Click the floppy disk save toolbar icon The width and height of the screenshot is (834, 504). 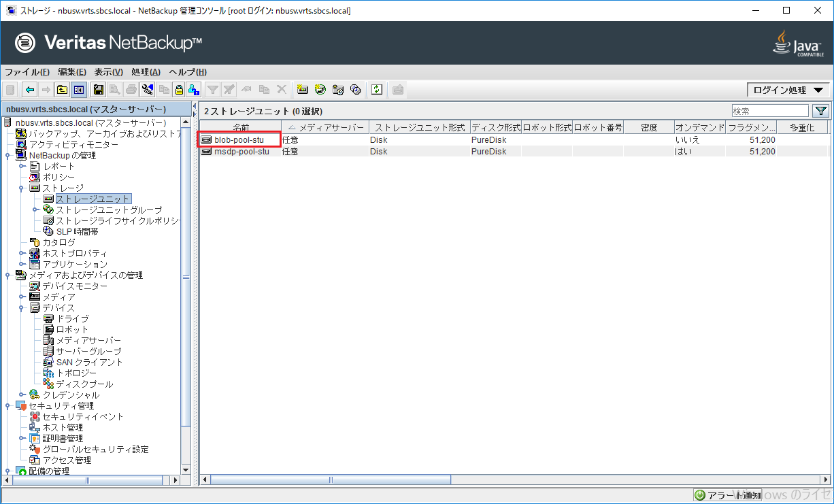click(x=99, y=89)
